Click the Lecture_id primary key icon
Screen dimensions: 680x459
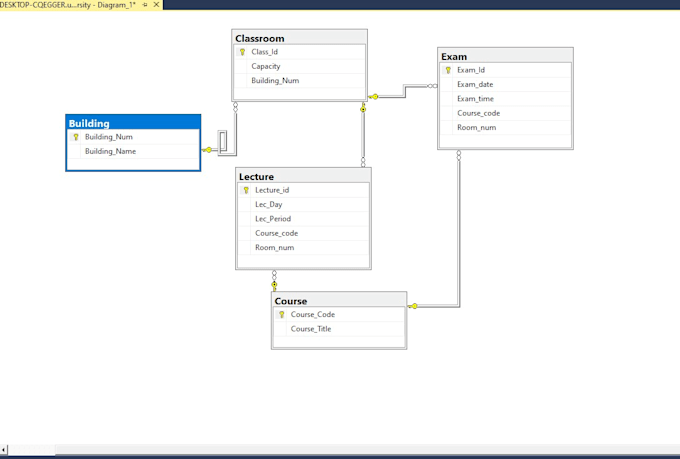246,190
